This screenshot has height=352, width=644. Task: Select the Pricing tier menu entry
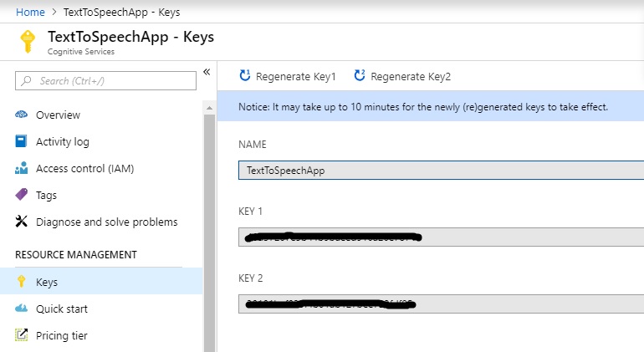[61, 335]
